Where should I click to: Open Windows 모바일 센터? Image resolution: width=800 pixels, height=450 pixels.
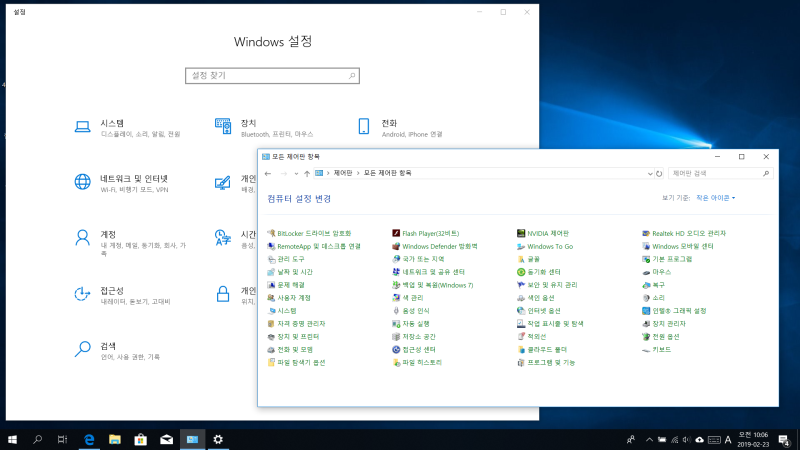[x=678, y=246]
